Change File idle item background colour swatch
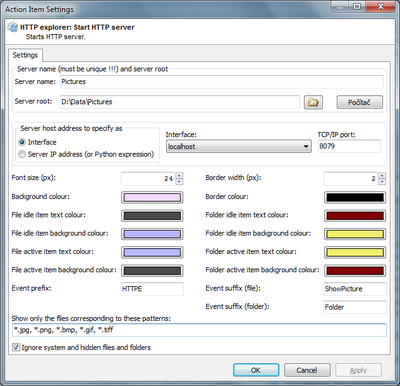Screen dimensions: 400x386 152,234
